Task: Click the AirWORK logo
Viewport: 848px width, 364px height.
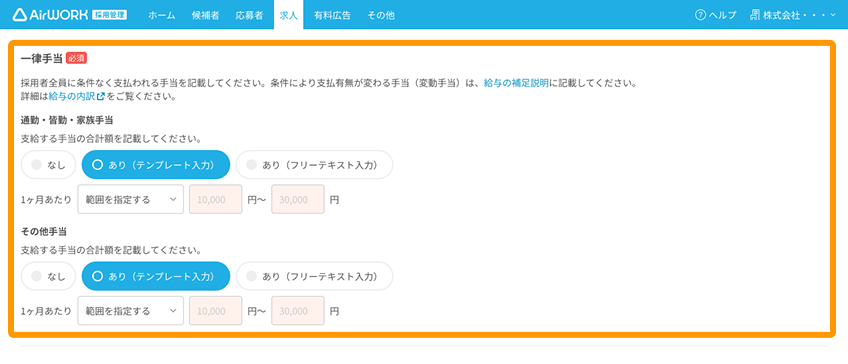Action: pyautogui.click(x=70, y=15)
